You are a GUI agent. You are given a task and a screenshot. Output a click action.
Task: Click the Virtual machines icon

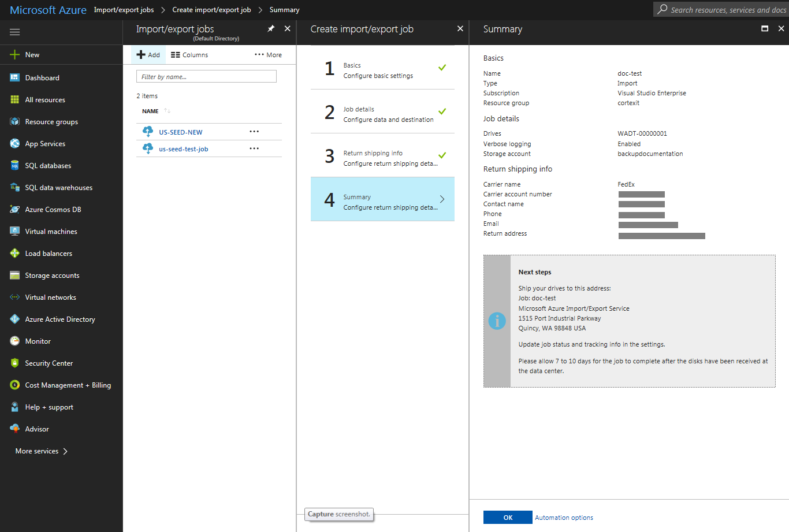tap(15, 231)
